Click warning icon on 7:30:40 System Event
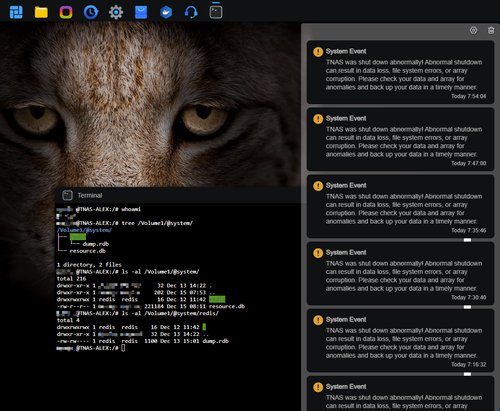The height and width of the screenshot is (411, 500). (318, 253)
